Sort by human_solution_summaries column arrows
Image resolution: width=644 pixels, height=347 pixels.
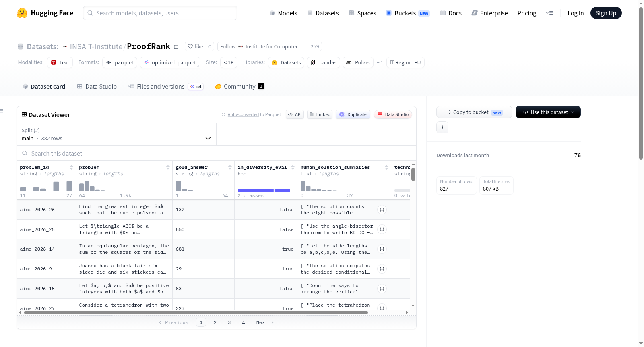click(386, 167)
